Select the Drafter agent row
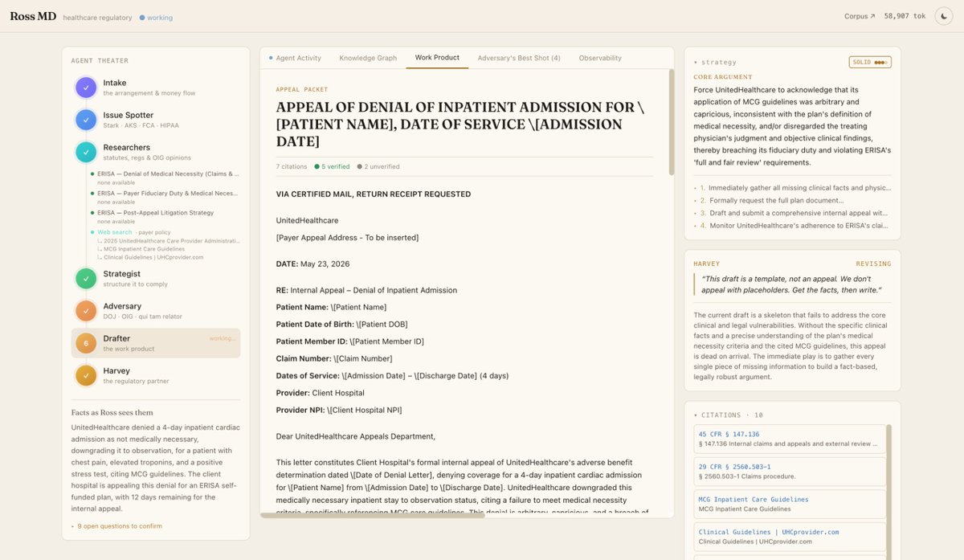This screenshot has height=560, width=964. click(156, 343)
